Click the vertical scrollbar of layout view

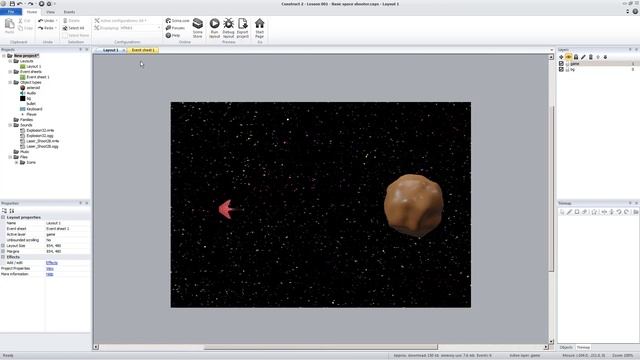point(551,188)
